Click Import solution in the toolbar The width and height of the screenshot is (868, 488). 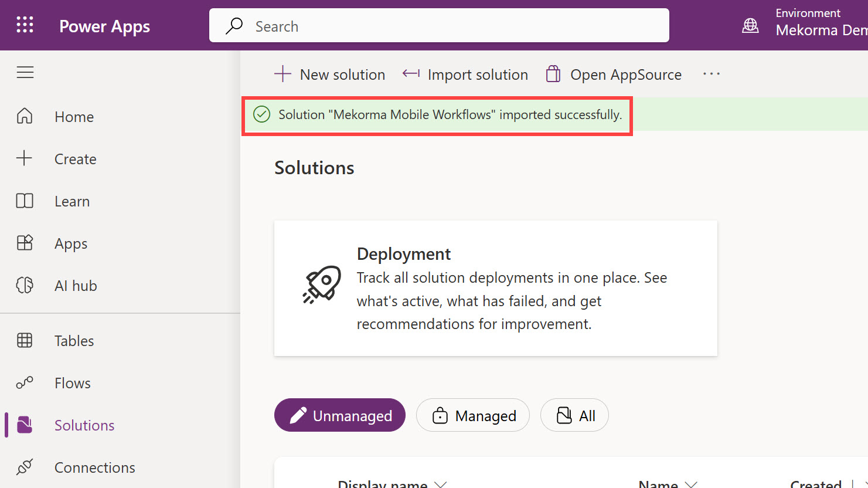click(465, 74)
